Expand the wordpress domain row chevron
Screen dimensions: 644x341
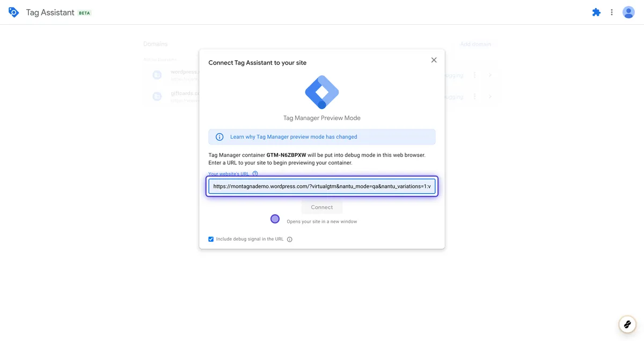click(x=490, y=75)
